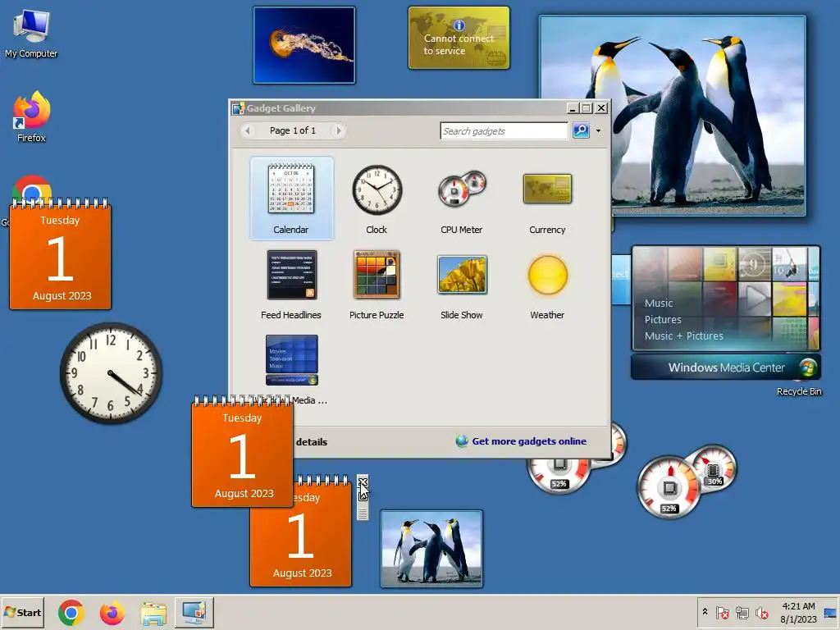Image resolution: width=840 pixels, height=630 pixels.
Task: Launch Firefox from the taskbar
Action: [x=112, y=613]
